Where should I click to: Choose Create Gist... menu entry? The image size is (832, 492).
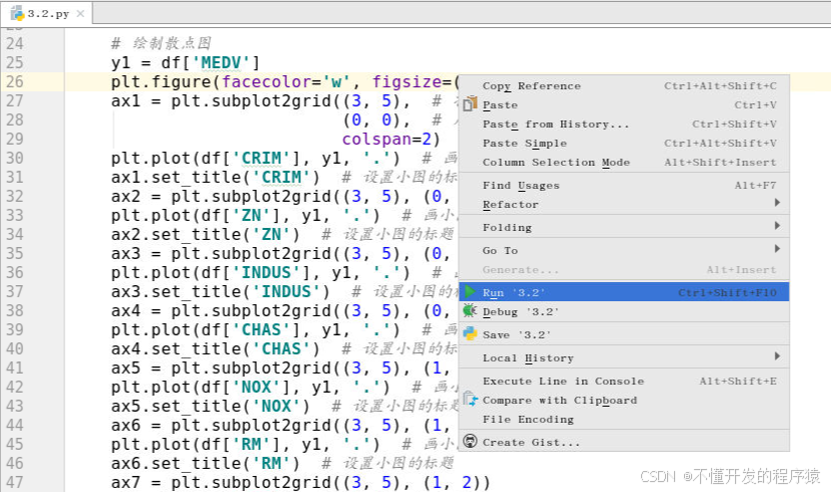coord(623,442)
